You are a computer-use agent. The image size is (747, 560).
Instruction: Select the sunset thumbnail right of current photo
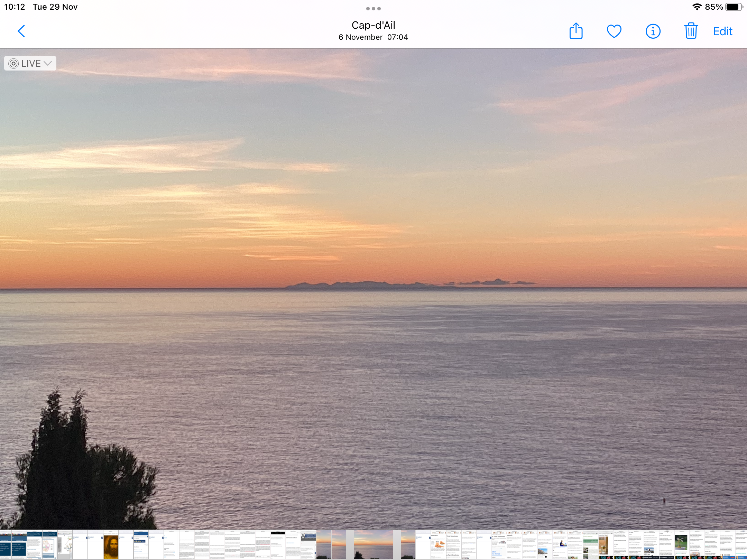pos(408,545)
